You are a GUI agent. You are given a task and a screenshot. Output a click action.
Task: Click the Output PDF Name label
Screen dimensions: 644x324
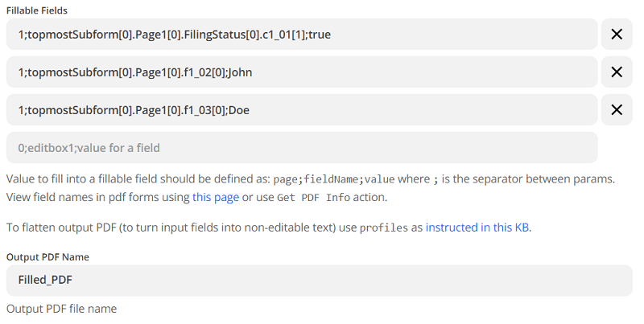click(47, 257)
